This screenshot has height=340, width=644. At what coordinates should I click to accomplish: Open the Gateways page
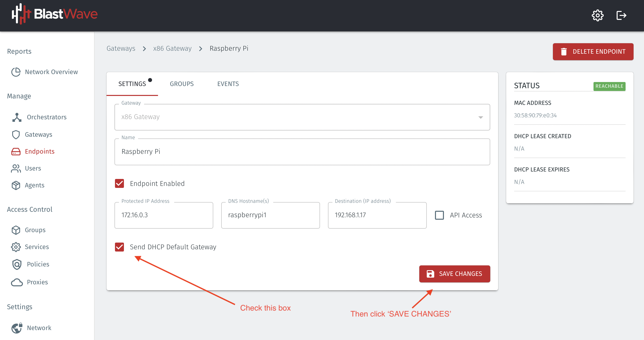coord(39,134)
